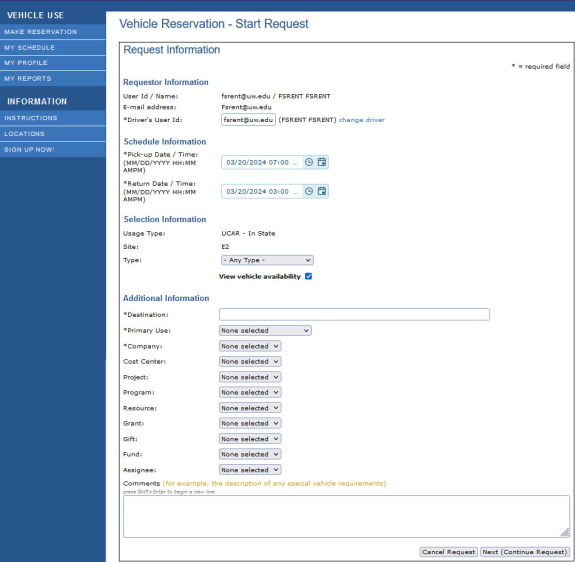Click the 'Additional Information' section heading
575x562 pixels.
tap(166, 298)
